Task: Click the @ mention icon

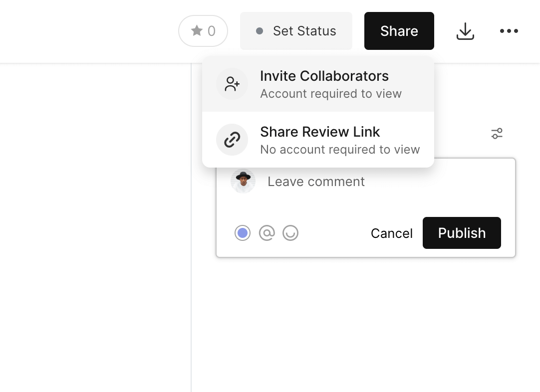Action: [267, 233]
